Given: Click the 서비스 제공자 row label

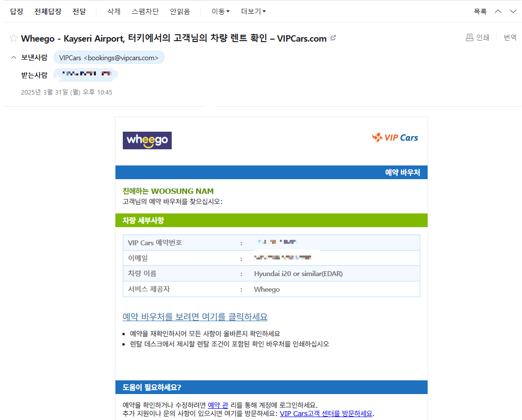Looking at the screenshot, I should point(149,289).
